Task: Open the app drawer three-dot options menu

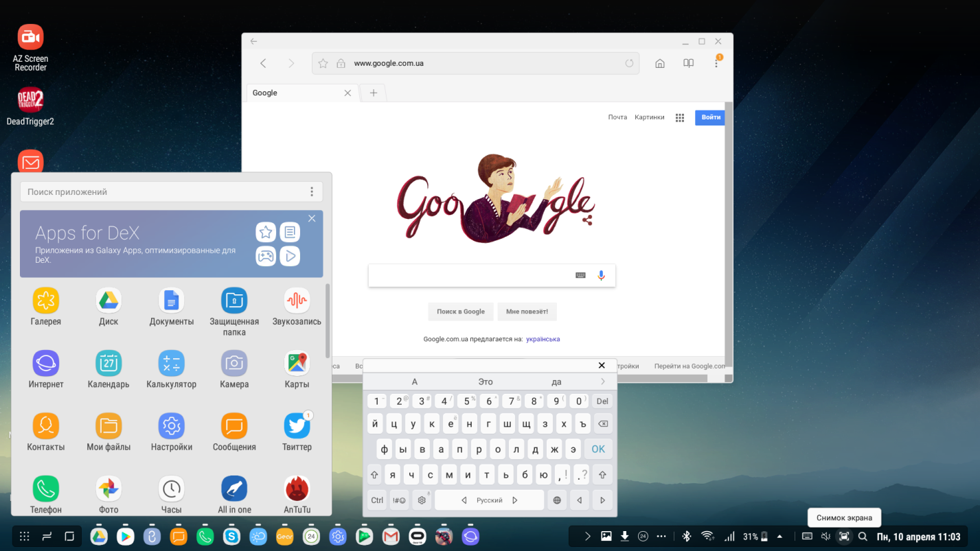Action: click(312, 192)
